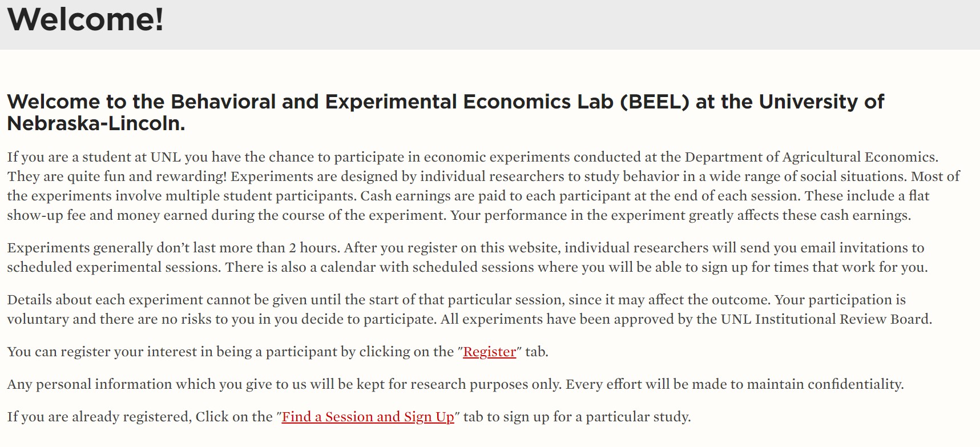
Task: Click the "Register" link
Action: (489, 352)
